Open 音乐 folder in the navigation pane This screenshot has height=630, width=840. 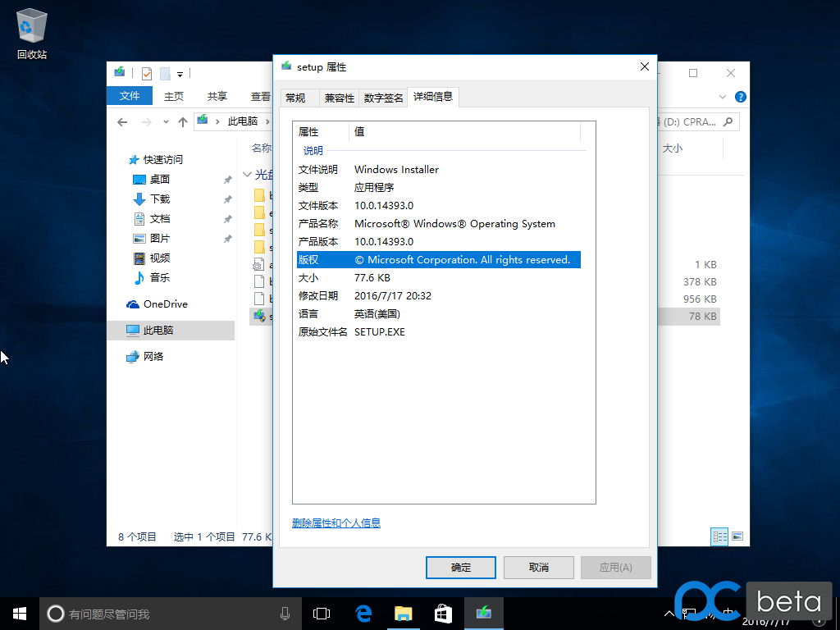click(x=160, y=277)
